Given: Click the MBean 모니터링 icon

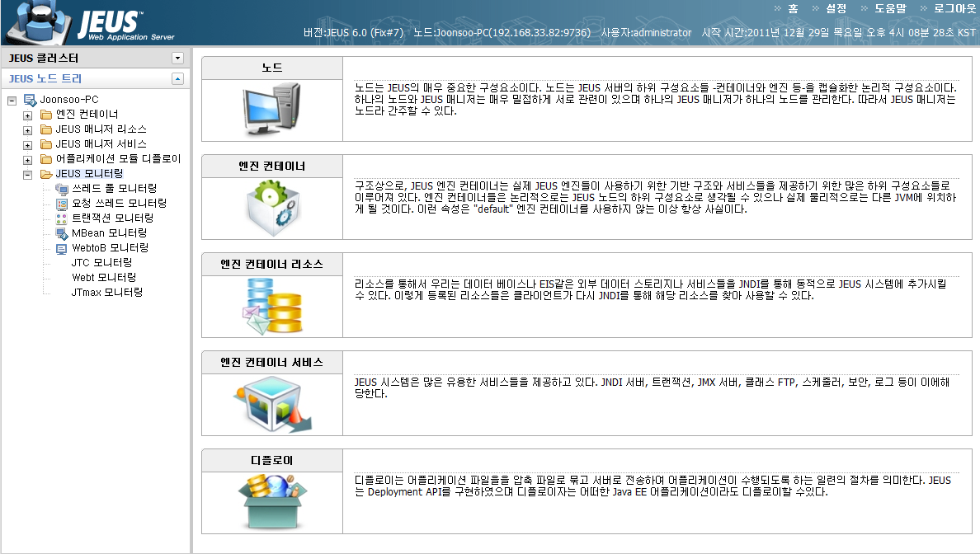Looking at the screenshot, I should pos(61,233).
